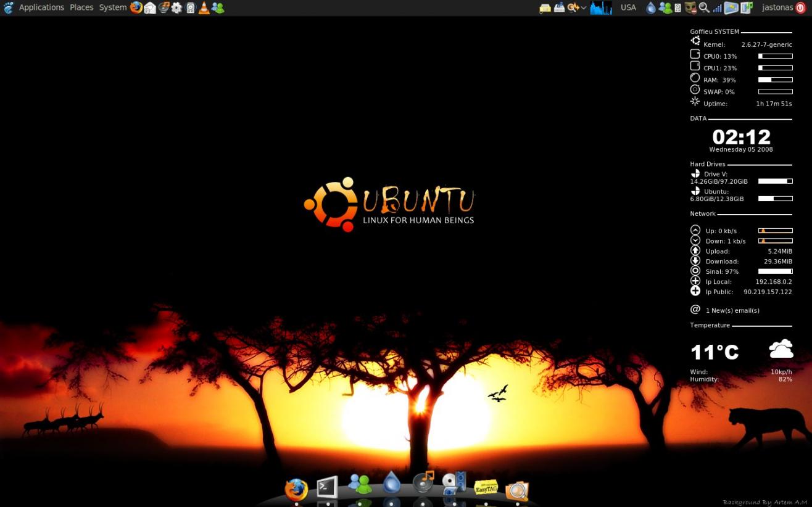Click the 'Kernel:' label in the widget
The height and width of the screenshot is (507, 812).
click(714, 44)
